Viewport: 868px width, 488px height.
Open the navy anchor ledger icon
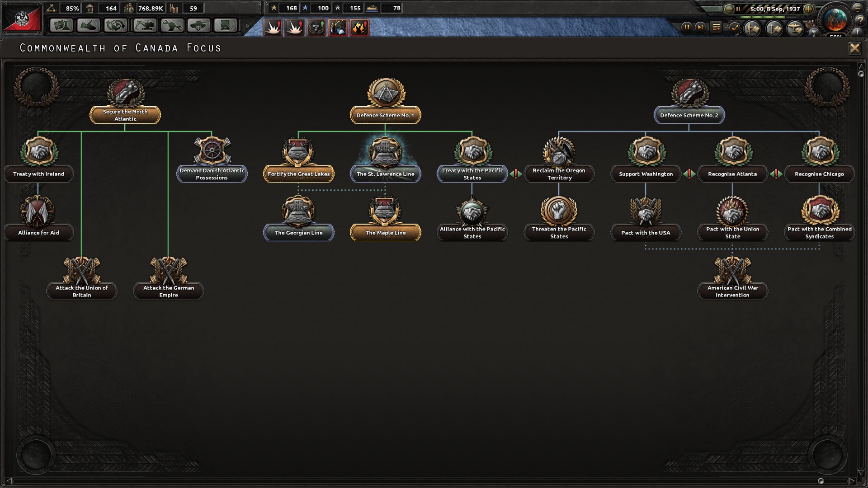click(x=774, y=28)
